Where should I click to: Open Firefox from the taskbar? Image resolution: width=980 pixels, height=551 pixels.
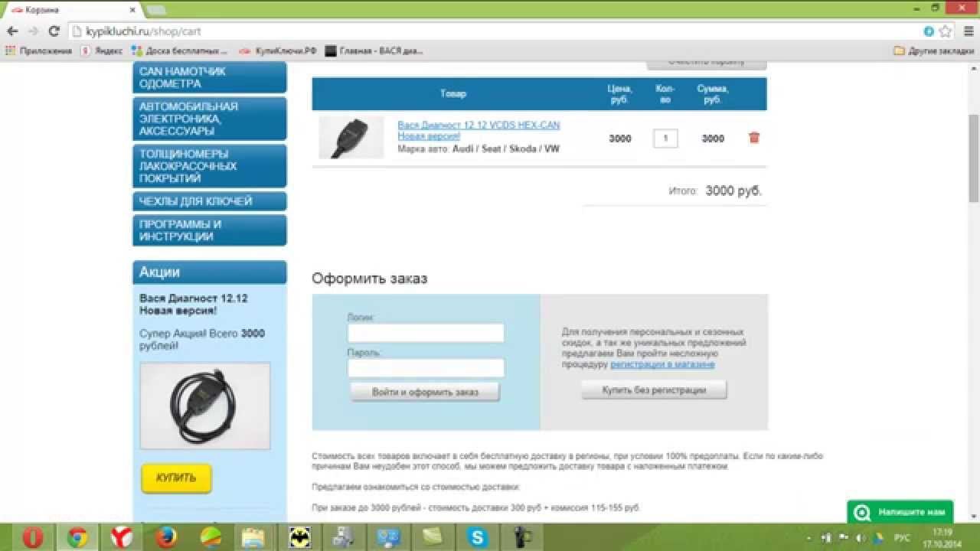(x=165, y=537)
